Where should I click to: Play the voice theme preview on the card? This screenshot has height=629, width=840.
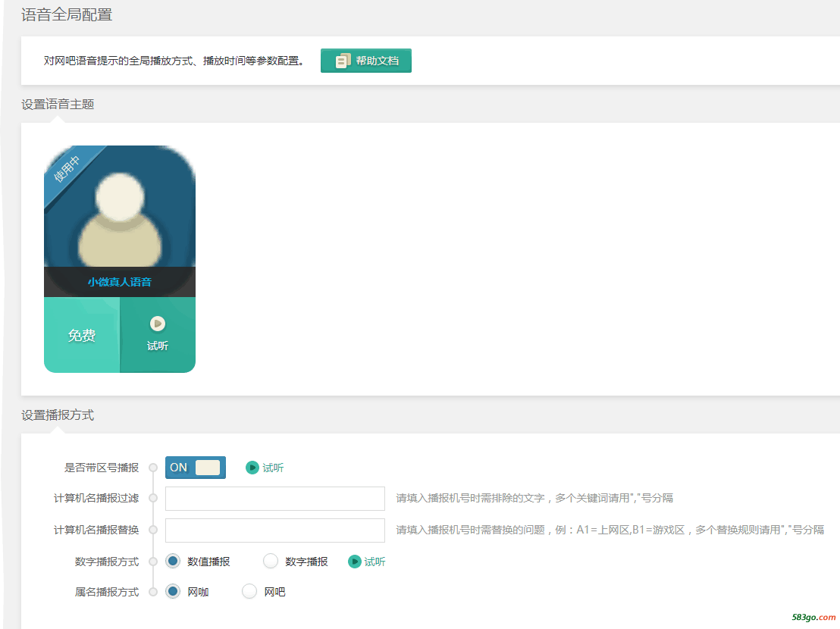[x=158, y=334]
